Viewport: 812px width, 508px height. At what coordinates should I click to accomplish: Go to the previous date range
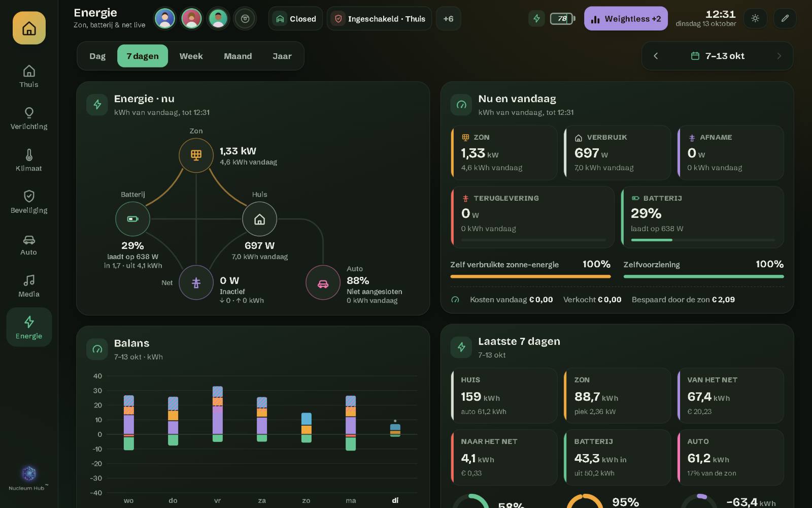[656, 56]
